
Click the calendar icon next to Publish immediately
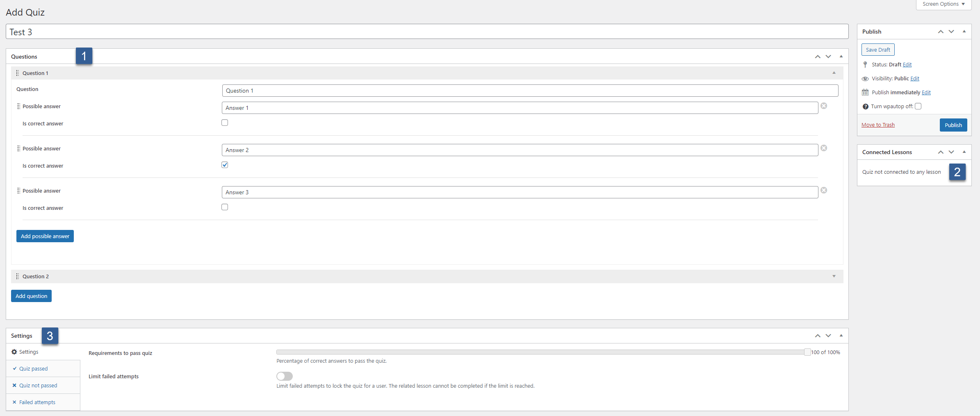point(865,92)
